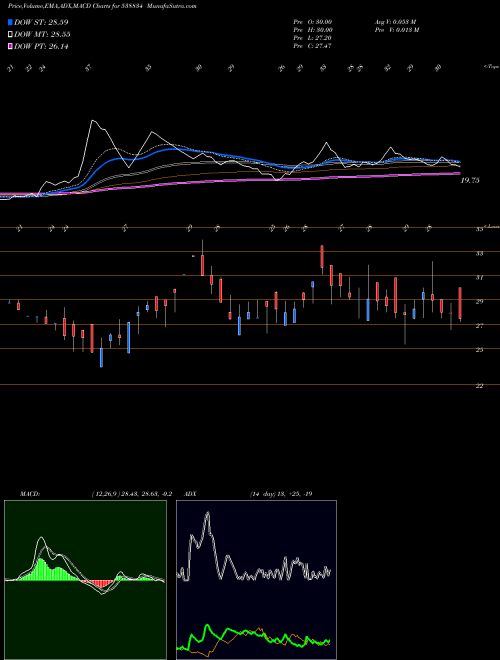Click the ADX '(14 day) 18, +25, -19' values
This screenshot has width=500, height=660.
[x=281, y=494]
